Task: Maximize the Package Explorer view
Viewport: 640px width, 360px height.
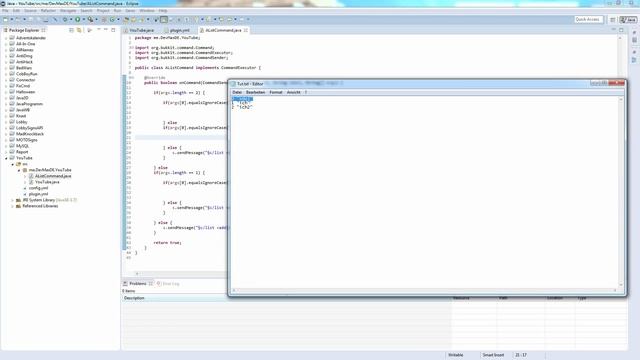Action: click(x=113, y=30)
